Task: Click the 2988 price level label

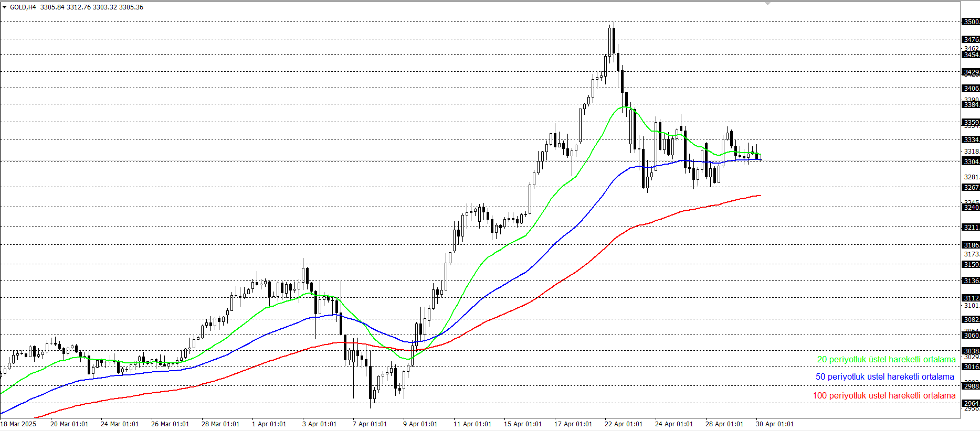Action: pos(971,386)
